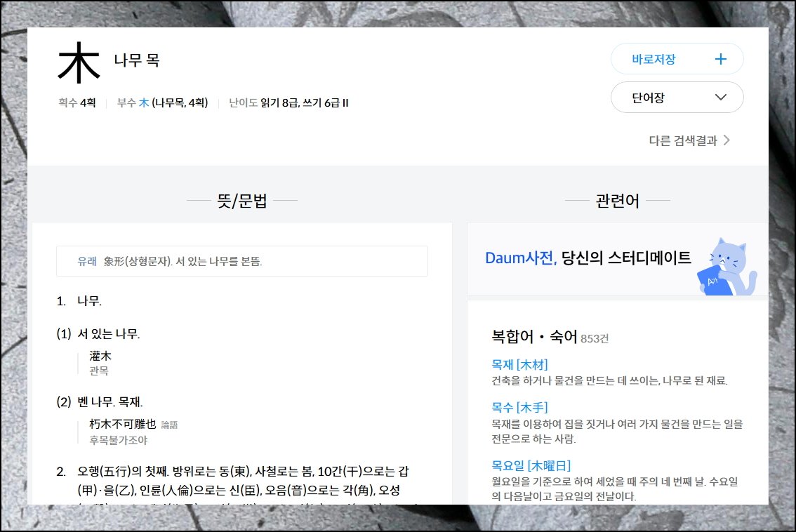Open the 목재 [木材] entry

tap(520, 364)
